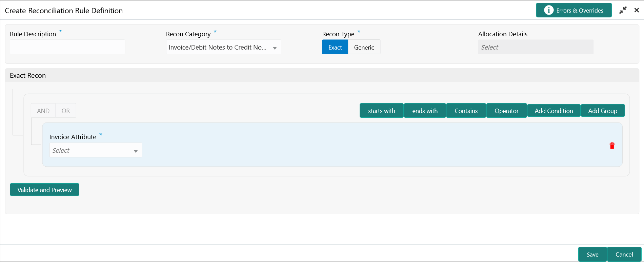This screenshot has width=644, height=262.
Task: Open the Recon Category dropdown
Action: [x=223, y=47]
